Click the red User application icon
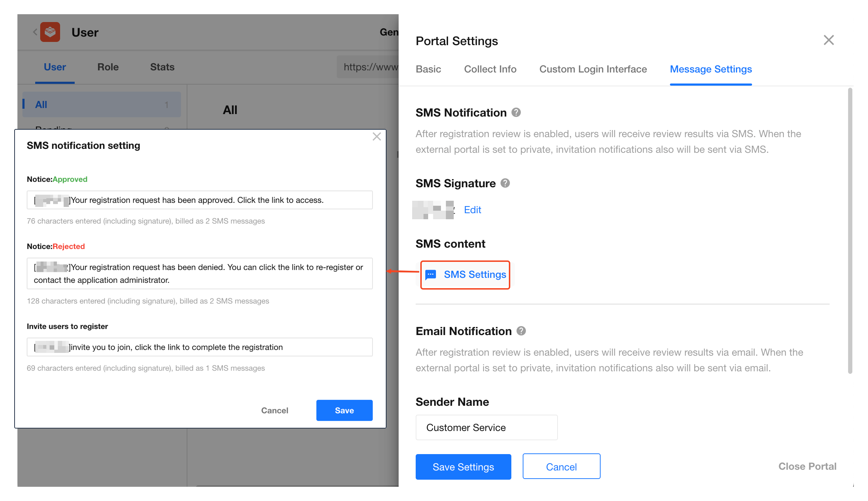Image resolution: width=868 pixels, height=501 pixels. pos(50,32)
